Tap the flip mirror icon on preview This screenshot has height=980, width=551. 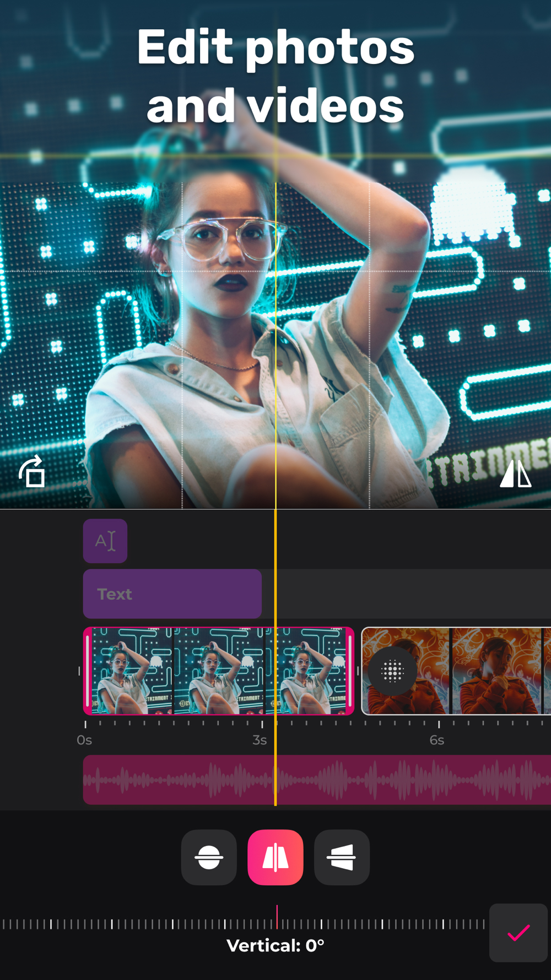[516, 474]
